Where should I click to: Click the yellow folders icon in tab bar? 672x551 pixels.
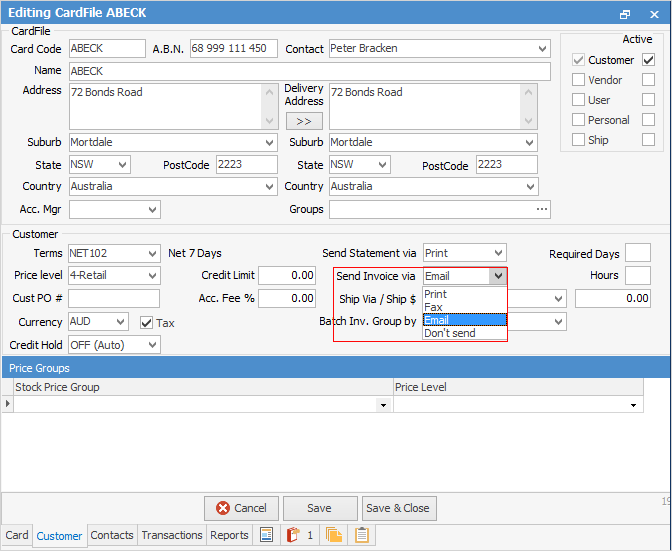333,535
